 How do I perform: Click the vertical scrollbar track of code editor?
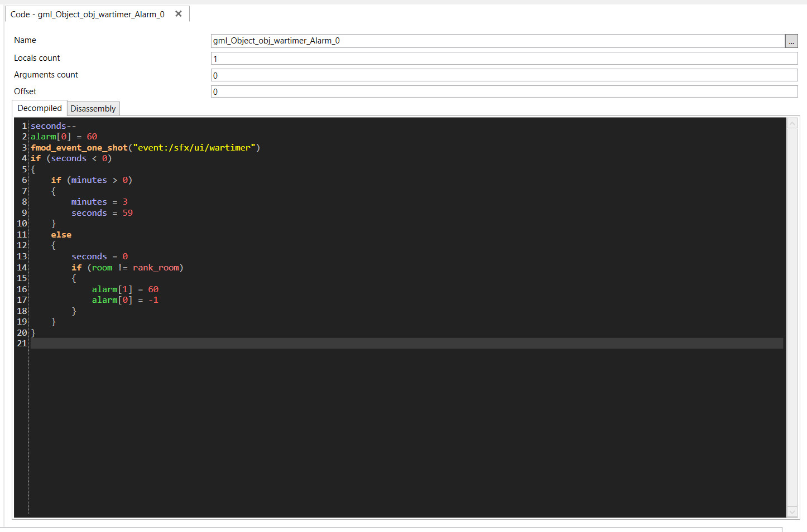pyautogui.click(x=792, y=318)
